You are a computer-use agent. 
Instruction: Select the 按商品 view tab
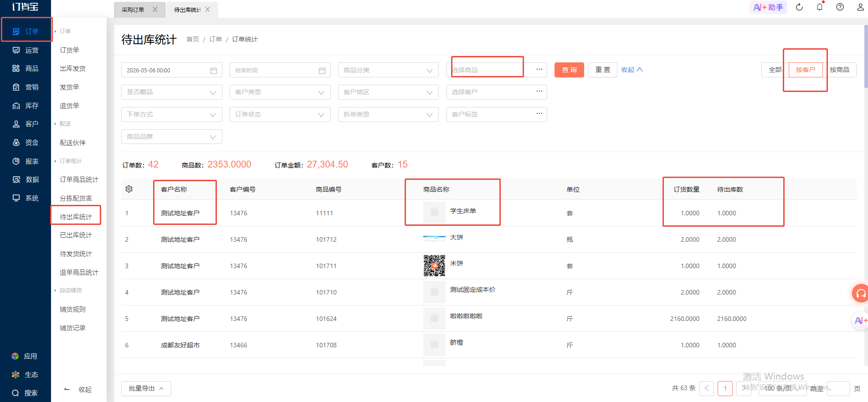click(x=839, y=70)
